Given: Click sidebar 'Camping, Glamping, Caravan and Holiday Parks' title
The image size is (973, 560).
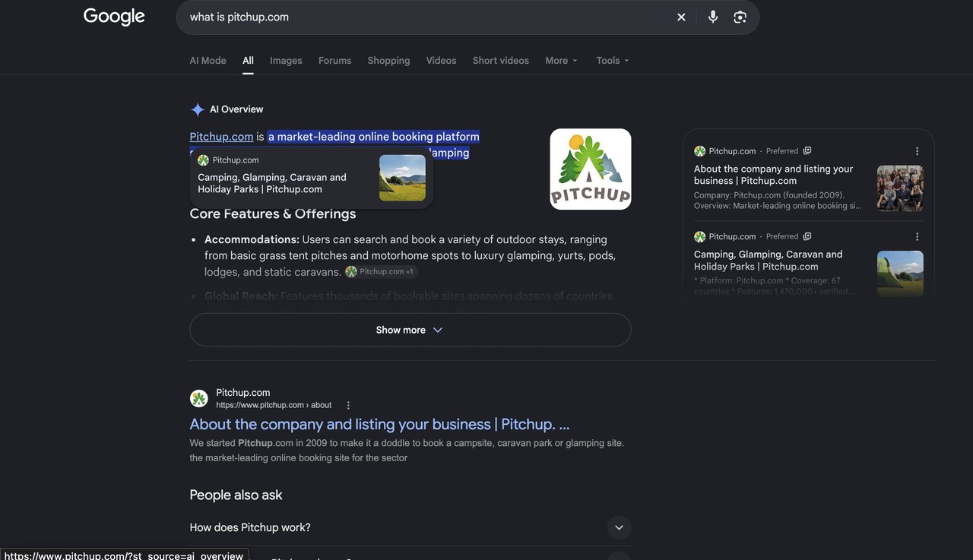Looking at the screenshot, I should 769,261.
